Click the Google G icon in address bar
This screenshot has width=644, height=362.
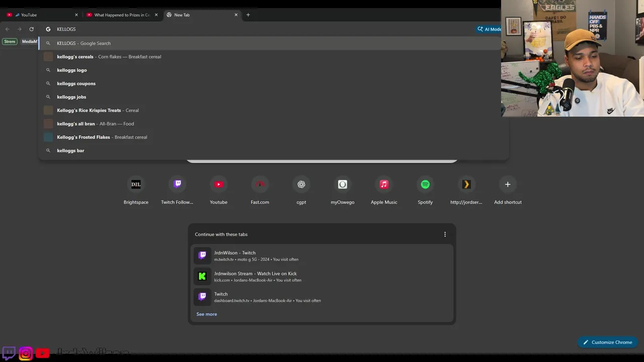48,29
